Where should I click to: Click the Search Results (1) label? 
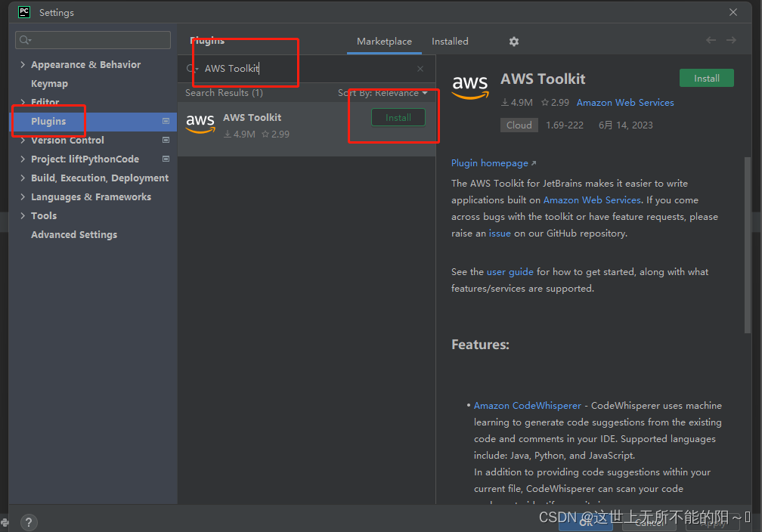pos(224,93)
